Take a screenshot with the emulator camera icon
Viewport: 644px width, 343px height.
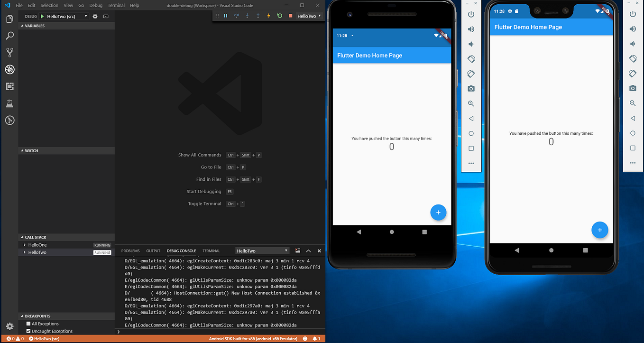coord(471,88)
